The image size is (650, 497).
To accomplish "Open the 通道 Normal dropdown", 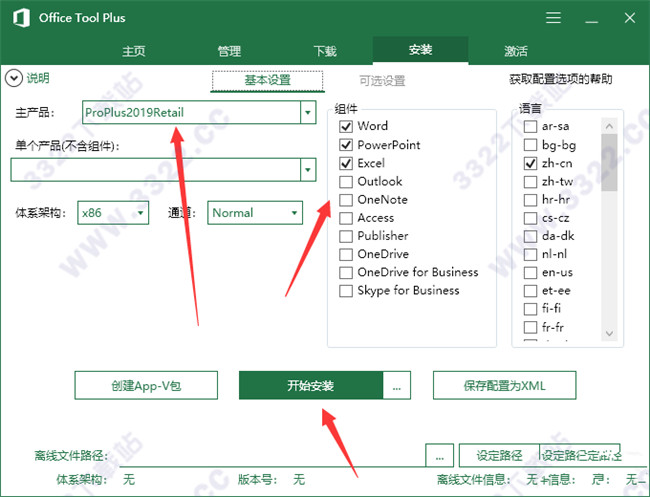I will [x=255, y=213].
